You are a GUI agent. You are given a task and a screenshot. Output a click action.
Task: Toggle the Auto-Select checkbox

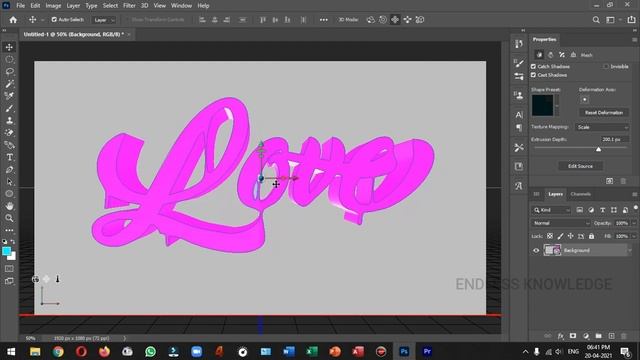pos(54,20)
